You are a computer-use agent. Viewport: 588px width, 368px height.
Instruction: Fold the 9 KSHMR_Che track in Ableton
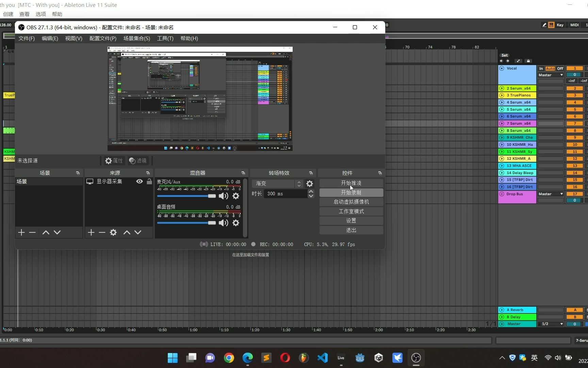click(x=502, y=138)
